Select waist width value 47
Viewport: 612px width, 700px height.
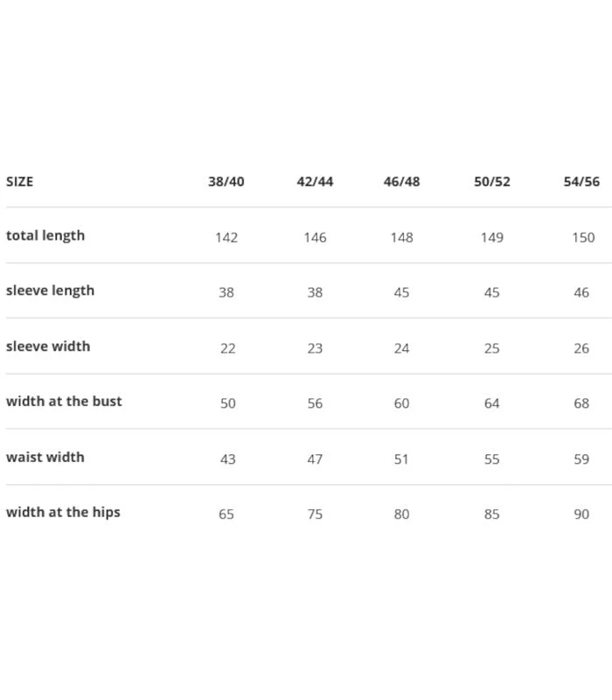tap(315, 459)
